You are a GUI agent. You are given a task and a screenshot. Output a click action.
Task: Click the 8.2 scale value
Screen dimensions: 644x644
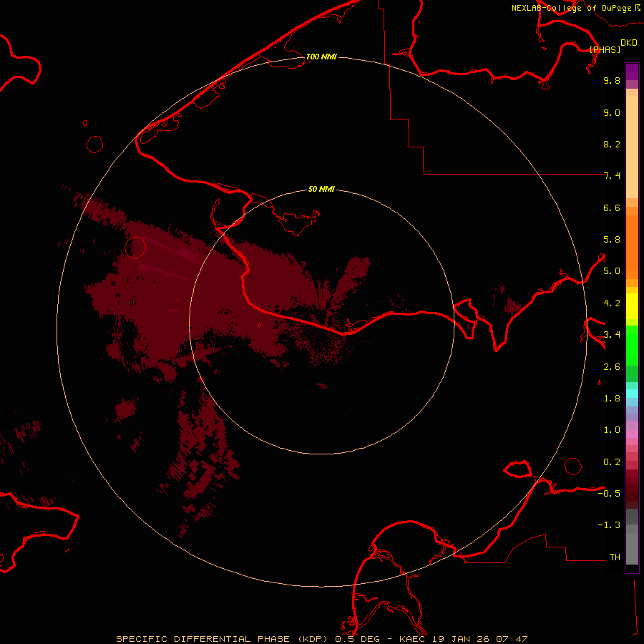tap(612, 144)
